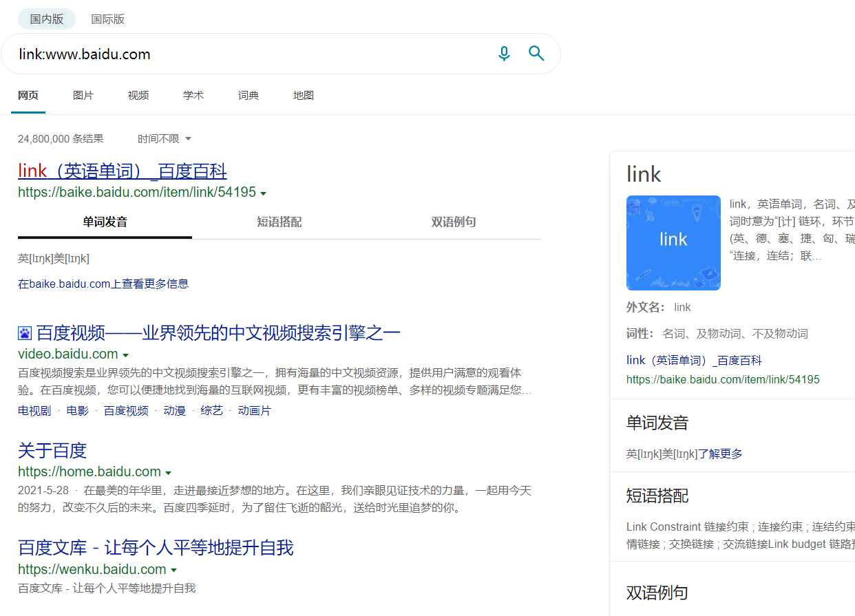The width and height of the screenshot is (855, 616).
Task: Click the magnifying glass search icon
Action: (x=536, y=54)
